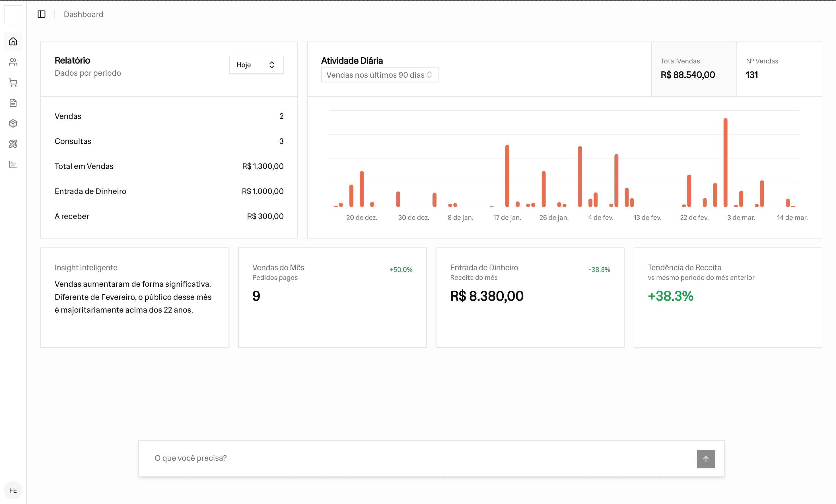This screenshot has width=836, height=504.
Task: Open the Entrada de Dinheiro revenue card
Action: 530,297
